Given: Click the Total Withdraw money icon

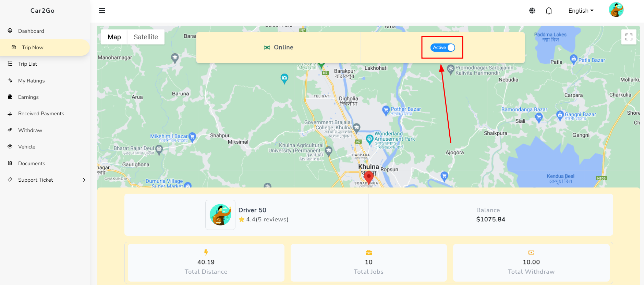Looking at the screenshot, I should 531,252.
